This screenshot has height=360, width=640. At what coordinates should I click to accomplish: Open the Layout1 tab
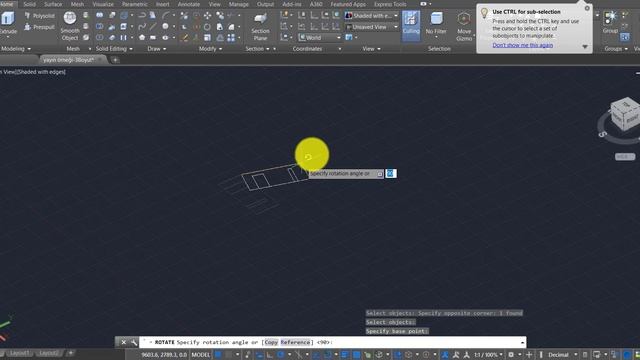[20, 353]
